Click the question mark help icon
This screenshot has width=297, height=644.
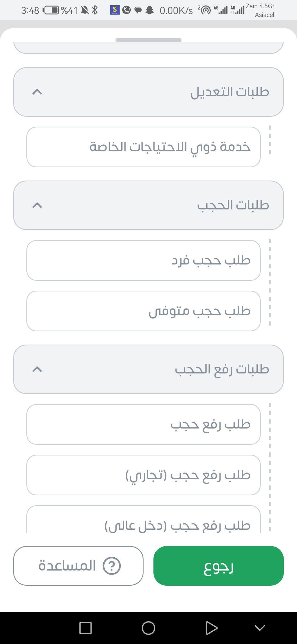click(112, 566)
